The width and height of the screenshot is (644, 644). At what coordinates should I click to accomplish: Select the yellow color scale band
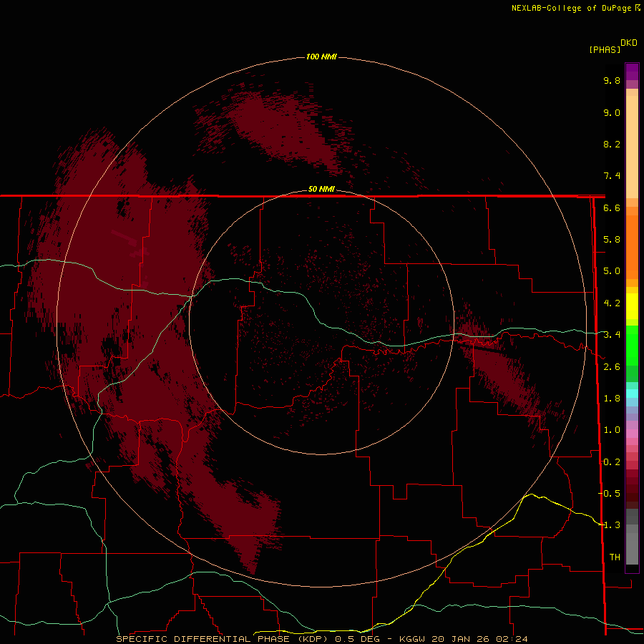[x=632, y=306]
